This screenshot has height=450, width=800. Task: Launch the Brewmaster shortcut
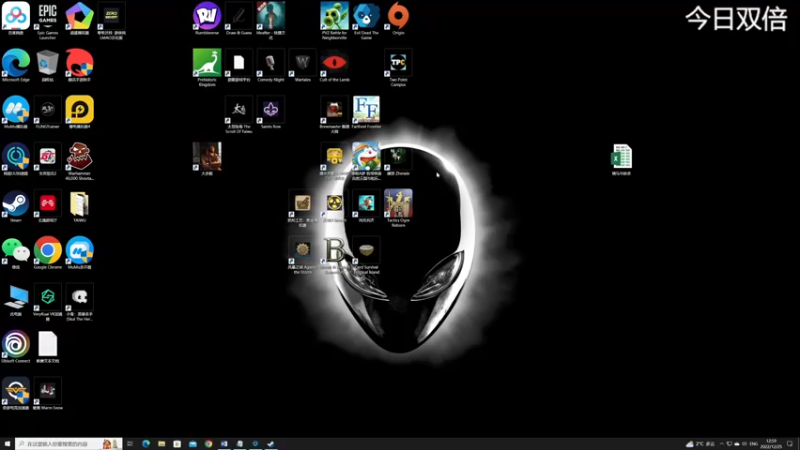pos(334,115)
